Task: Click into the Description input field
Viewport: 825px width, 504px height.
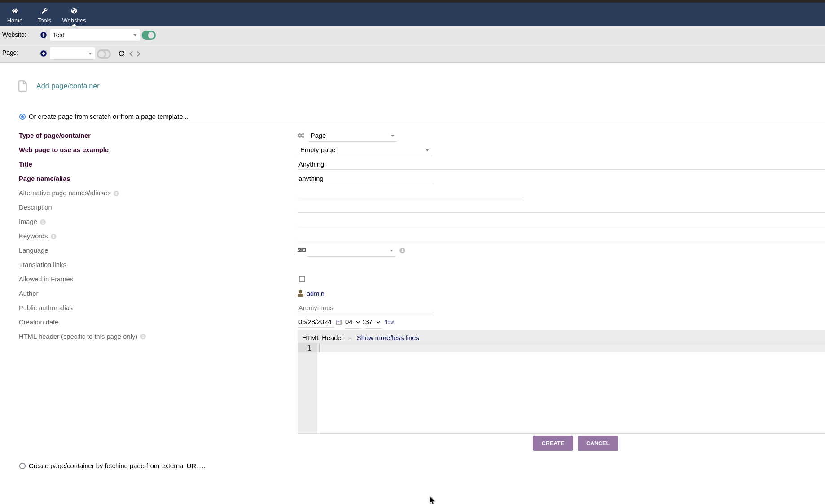Action: coord(561,207)
